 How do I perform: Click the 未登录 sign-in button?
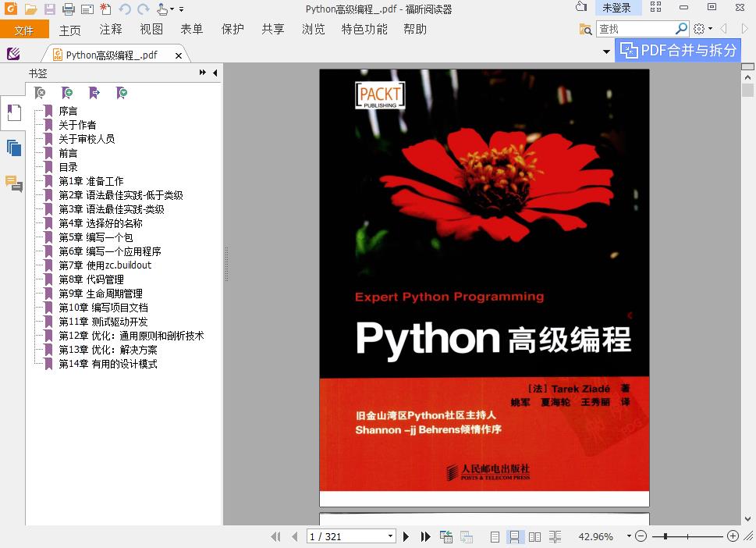[616, 8]
